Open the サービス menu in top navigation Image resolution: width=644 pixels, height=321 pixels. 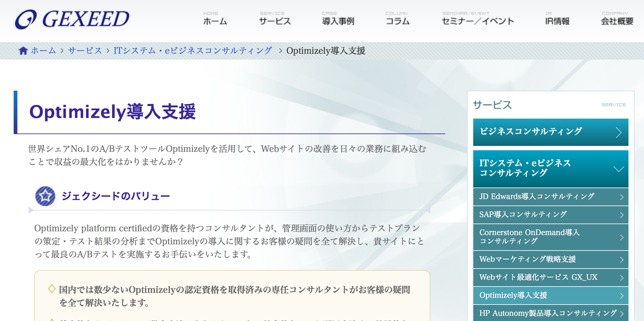pos(275,19)
